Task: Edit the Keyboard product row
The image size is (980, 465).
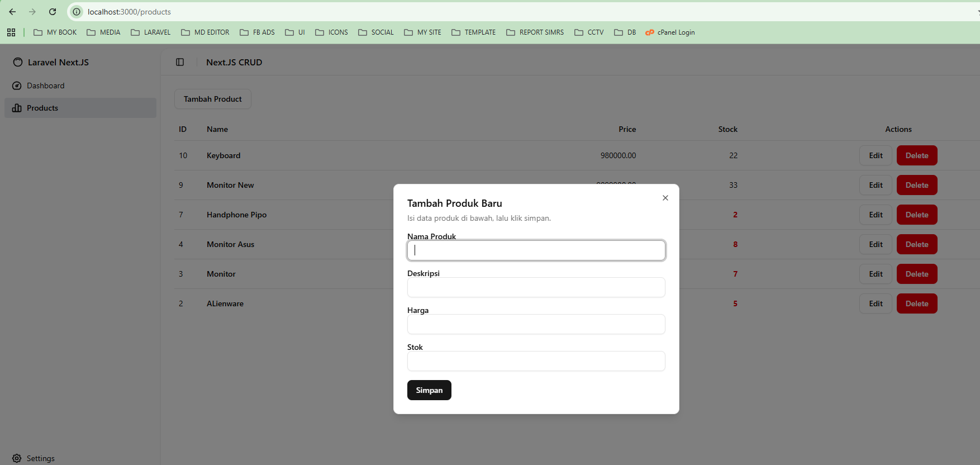Action: click(876, 155)
